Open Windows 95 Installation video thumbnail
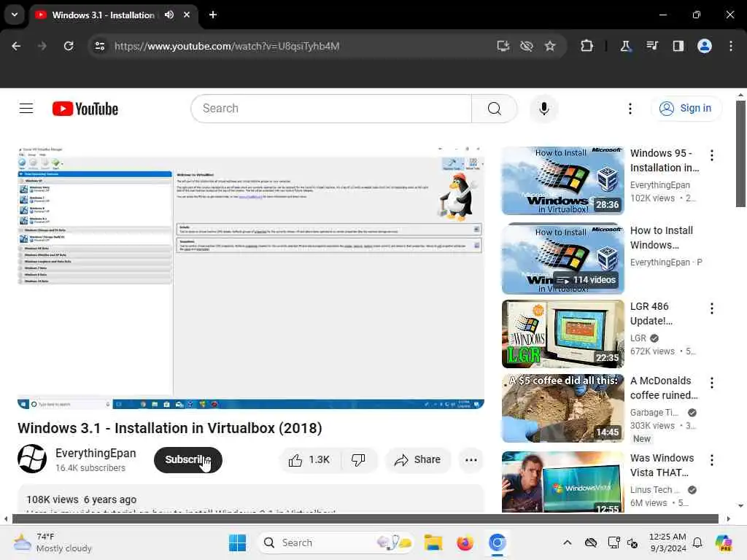Image resolution: width=747 pixels, height=560 pixels. [562, 181]
